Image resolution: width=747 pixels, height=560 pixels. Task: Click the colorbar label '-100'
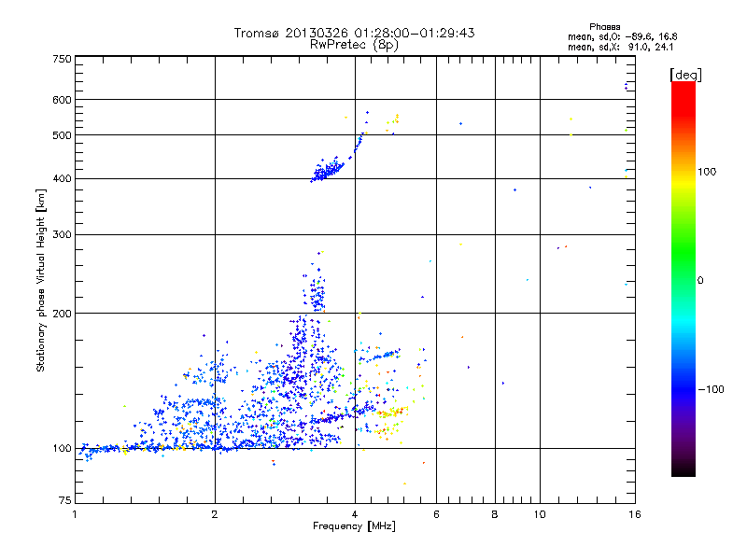(x=711, y=389)
